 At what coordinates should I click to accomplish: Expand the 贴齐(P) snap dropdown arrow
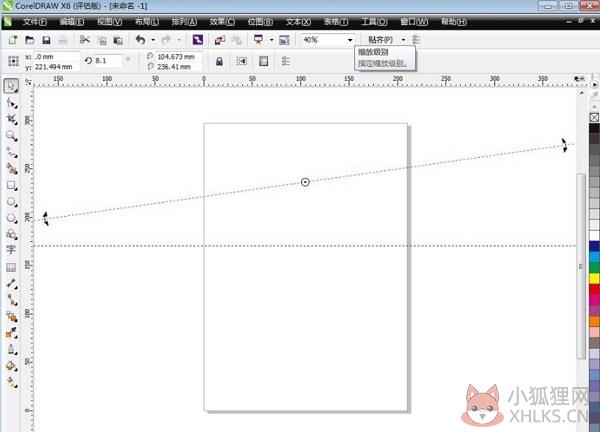(403, 40)
